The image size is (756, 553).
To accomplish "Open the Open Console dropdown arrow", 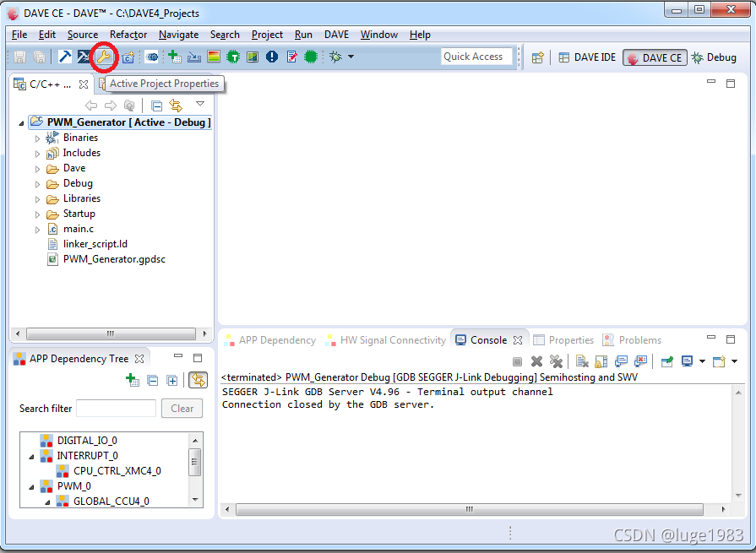I will [x=734, y=361].
